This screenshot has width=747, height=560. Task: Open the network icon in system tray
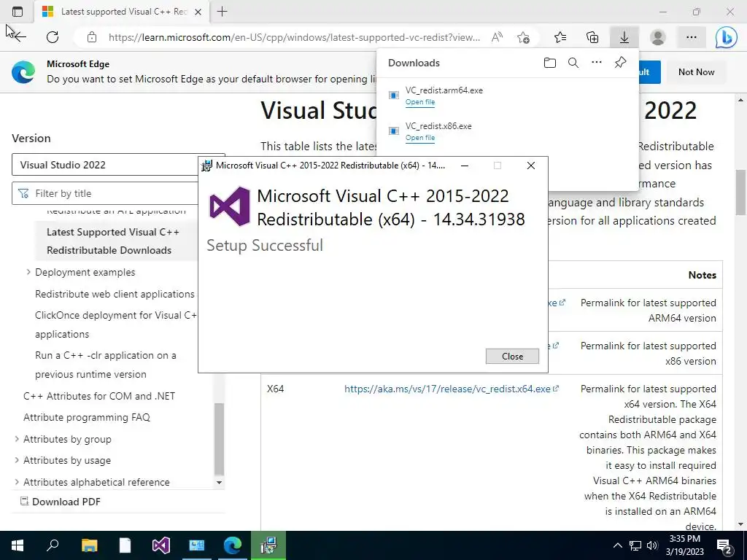click(x=635, y=545)
